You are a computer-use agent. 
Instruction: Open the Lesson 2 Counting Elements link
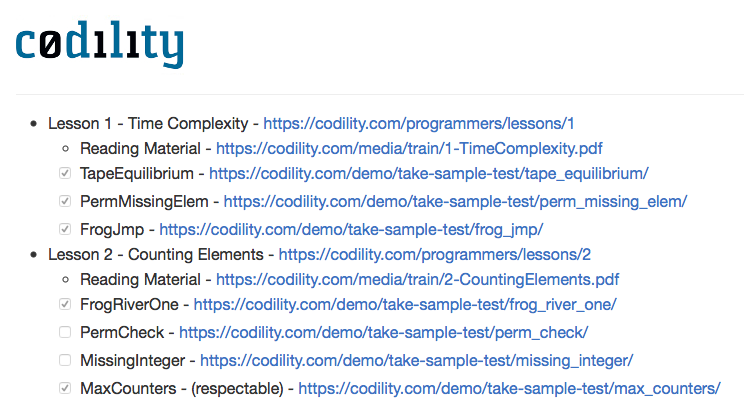[435, 254]
